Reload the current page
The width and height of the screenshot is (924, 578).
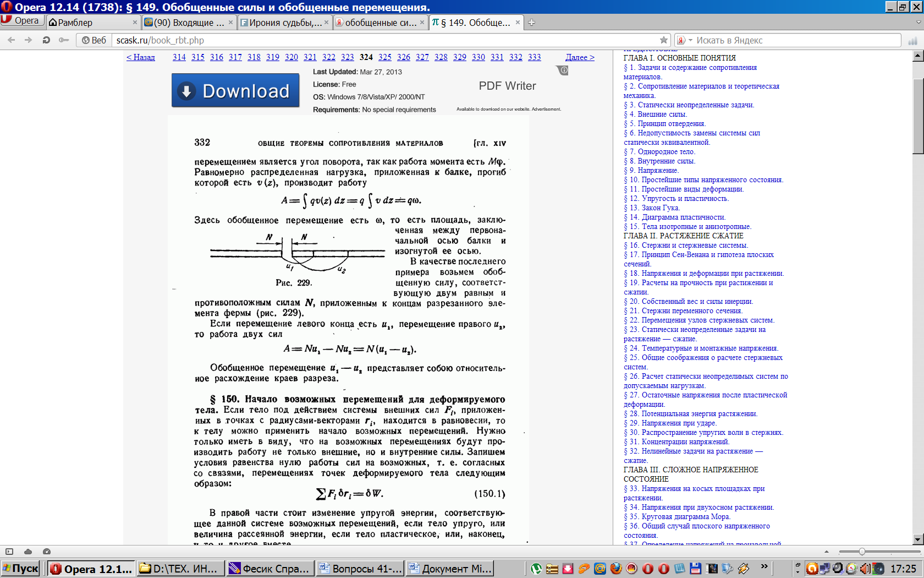tap(46, 40)
